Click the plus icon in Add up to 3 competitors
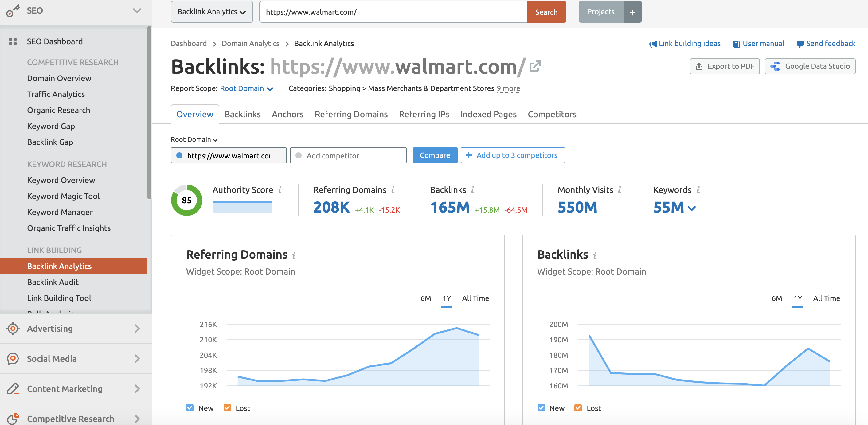 point(468,155)
